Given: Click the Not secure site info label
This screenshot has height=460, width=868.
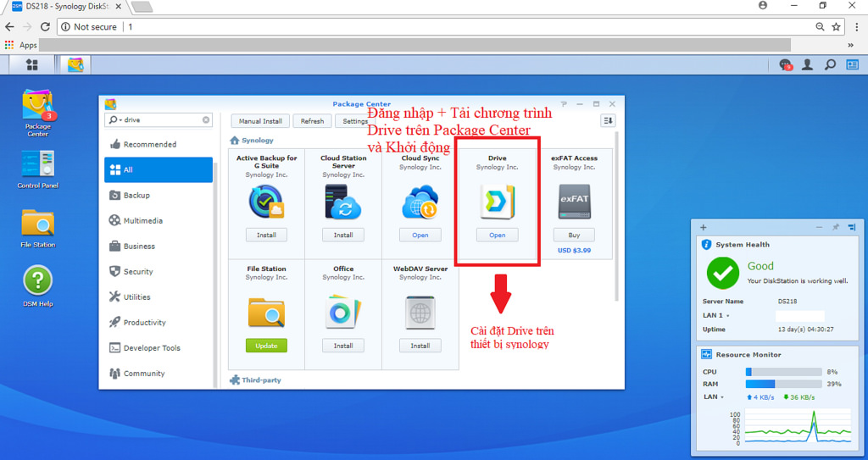Looking at the screenshot, I should click(x=89, y=26).
